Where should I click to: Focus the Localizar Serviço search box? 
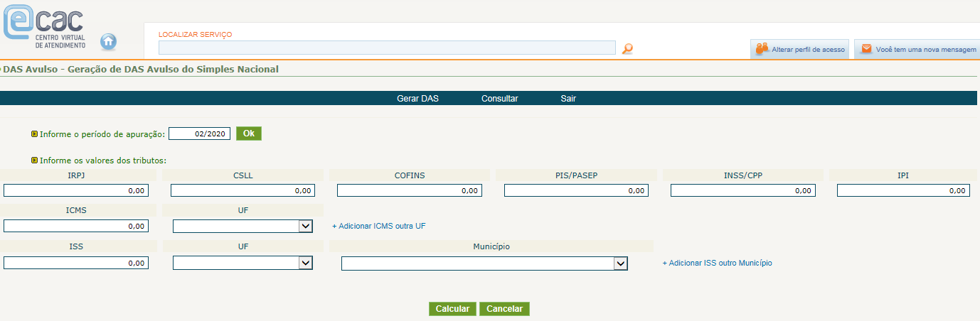(387, 48)
